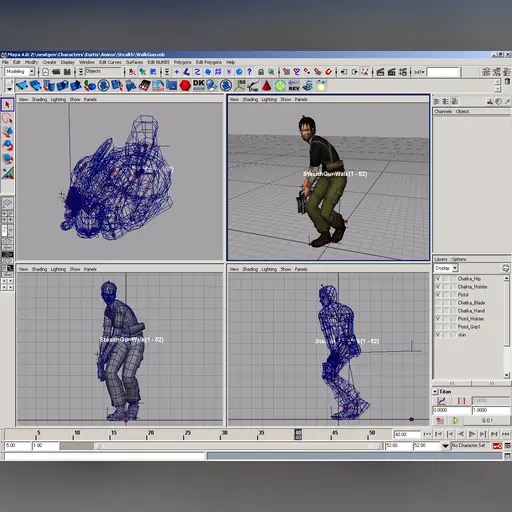
Task: Click the colored axes channel box icon
Action: click(490, 102)
